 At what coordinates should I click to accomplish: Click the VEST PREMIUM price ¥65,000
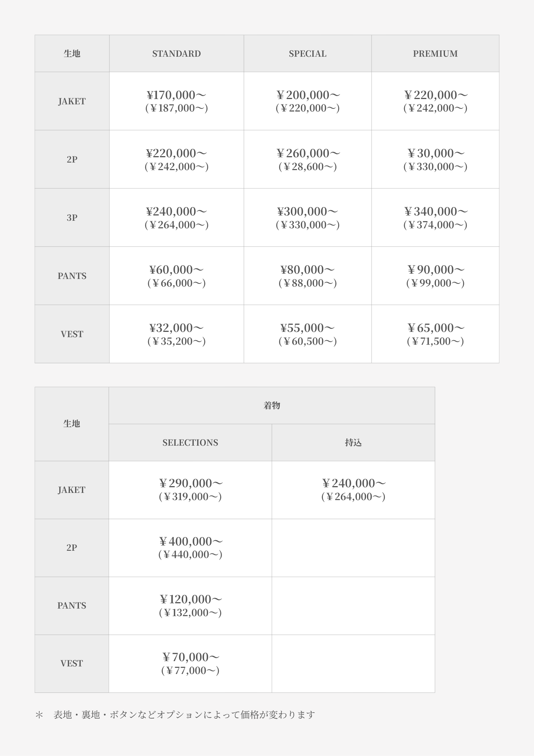(x=435, y=328)
